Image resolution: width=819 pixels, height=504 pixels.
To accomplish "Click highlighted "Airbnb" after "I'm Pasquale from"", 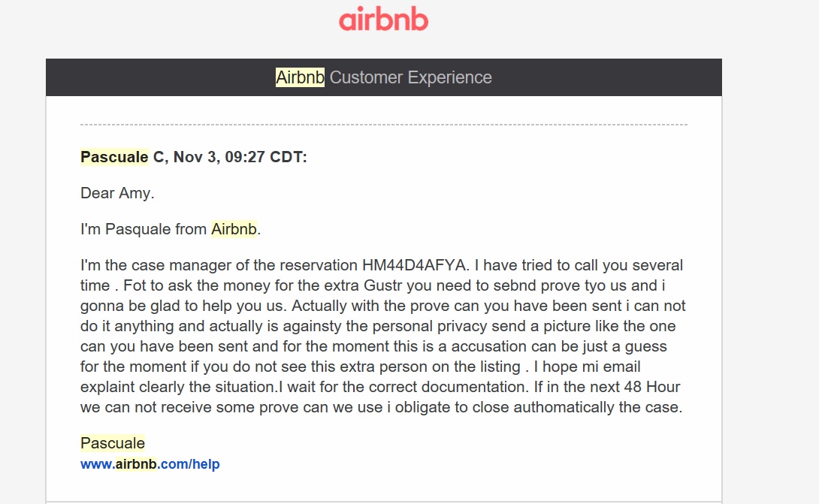I will (234, 229).
